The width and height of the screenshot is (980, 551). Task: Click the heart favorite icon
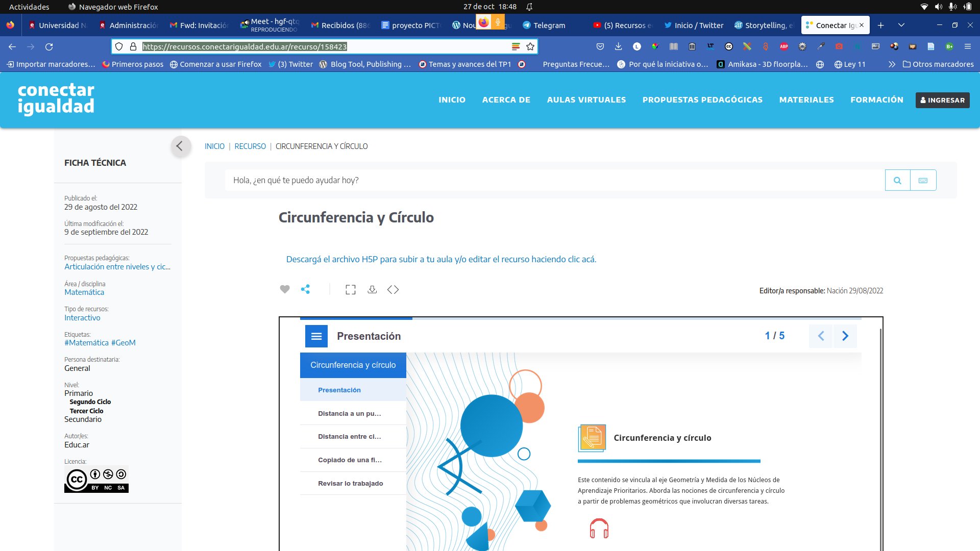(285, 289)
